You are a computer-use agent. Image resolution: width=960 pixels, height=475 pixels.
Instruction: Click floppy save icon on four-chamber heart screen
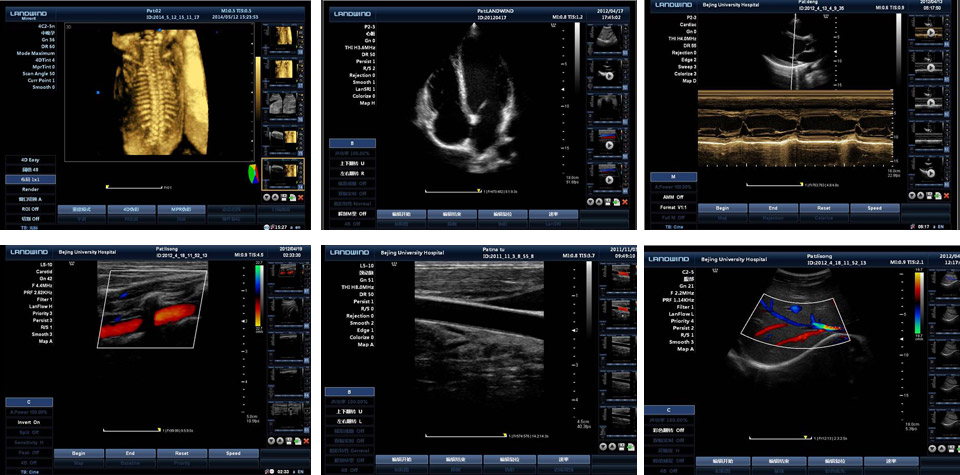point(607,202)
